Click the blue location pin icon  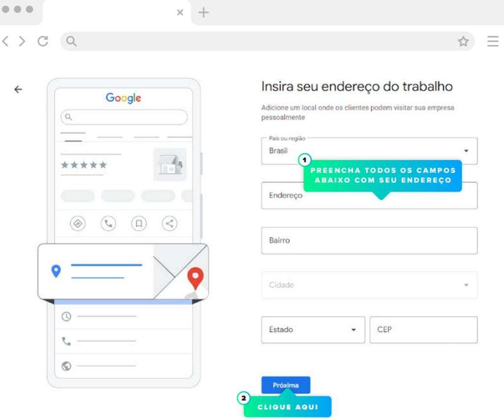(x=56, y=271)
